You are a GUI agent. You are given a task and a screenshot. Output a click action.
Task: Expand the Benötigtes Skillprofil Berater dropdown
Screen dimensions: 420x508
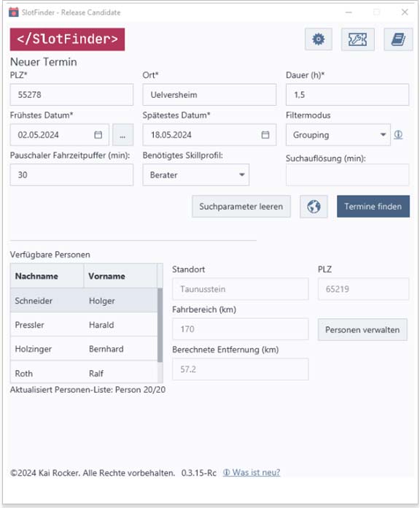pyautogui.click(x=195, y=175)
